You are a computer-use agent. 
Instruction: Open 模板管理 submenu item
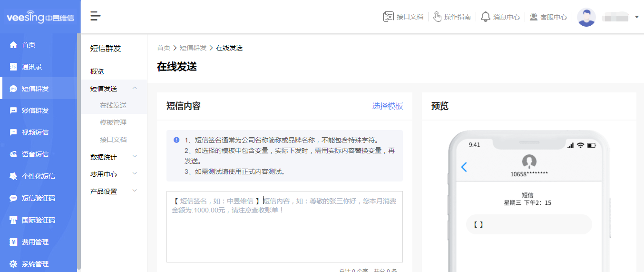tap(113, 122)
